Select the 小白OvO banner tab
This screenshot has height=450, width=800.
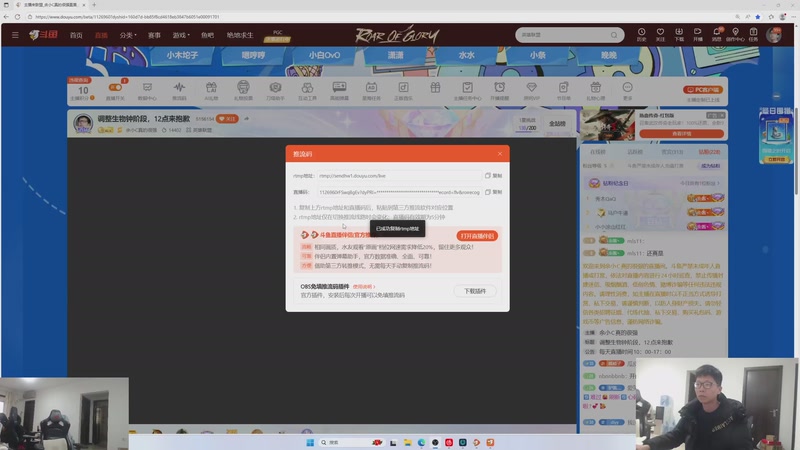324,55
